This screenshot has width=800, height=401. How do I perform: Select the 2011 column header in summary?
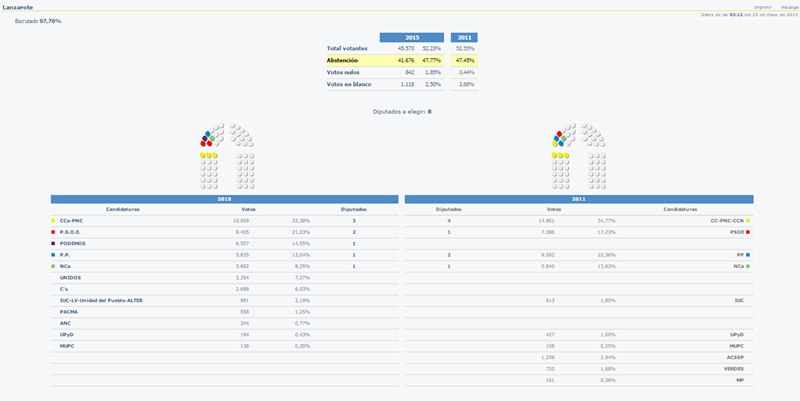point(464,36)
